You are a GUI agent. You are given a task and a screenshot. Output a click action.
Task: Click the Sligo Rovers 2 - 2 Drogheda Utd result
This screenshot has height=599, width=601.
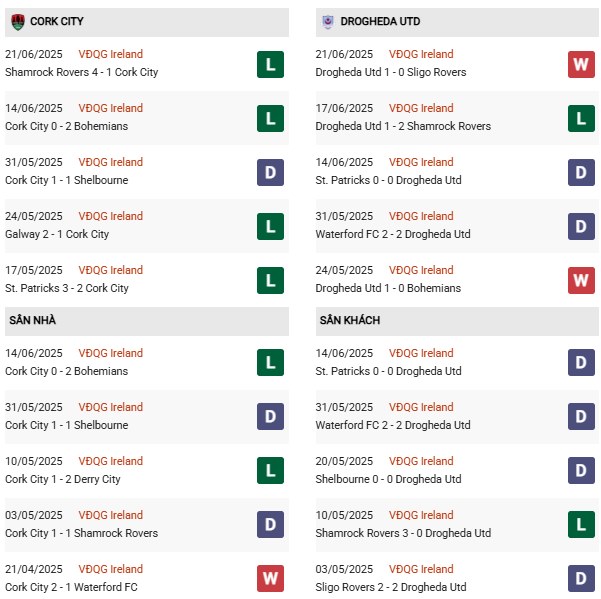[x=391, y=587]
